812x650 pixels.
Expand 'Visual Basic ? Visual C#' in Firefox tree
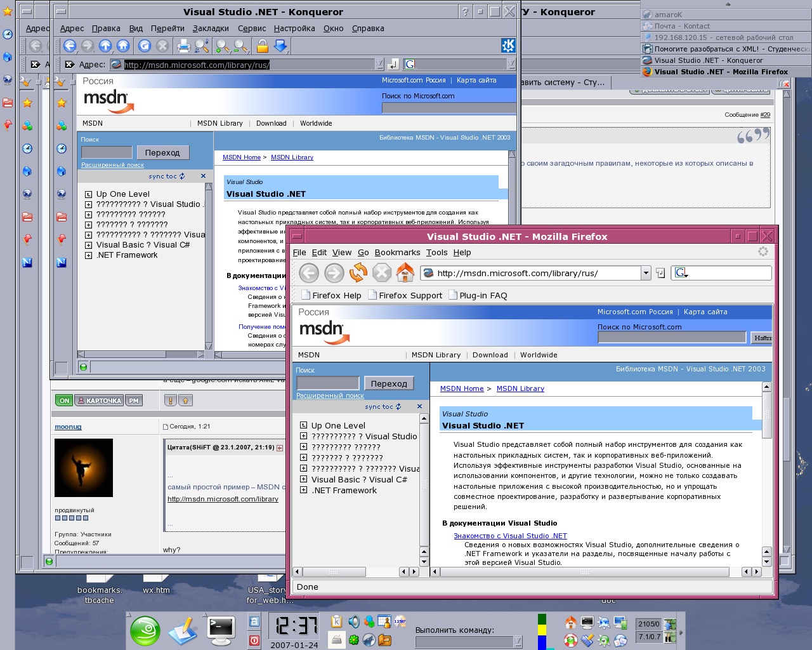(303, 479)
